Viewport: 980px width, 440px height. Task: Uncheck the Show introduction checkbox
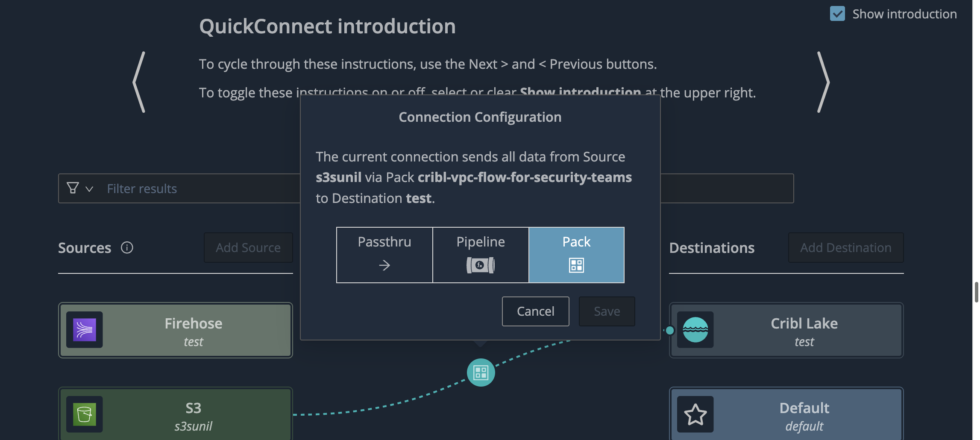pyautogui.click(x=837, y=14)
